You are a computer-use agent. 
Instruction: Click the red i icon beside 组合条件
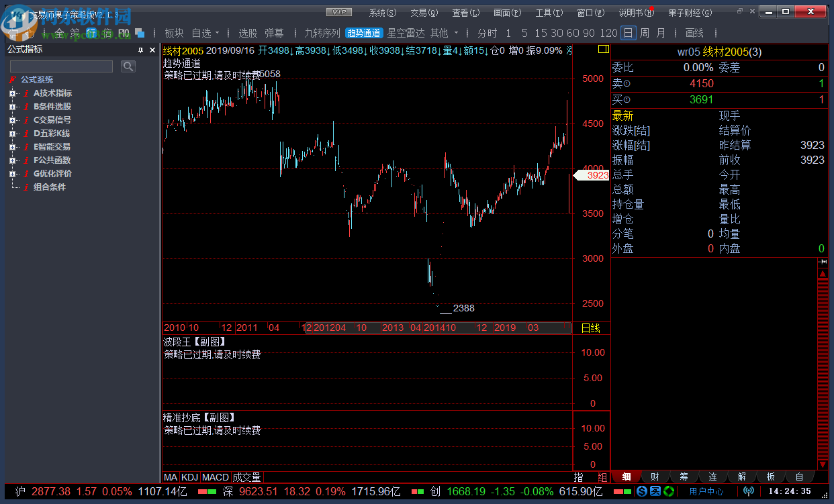[x=26, y=187]
